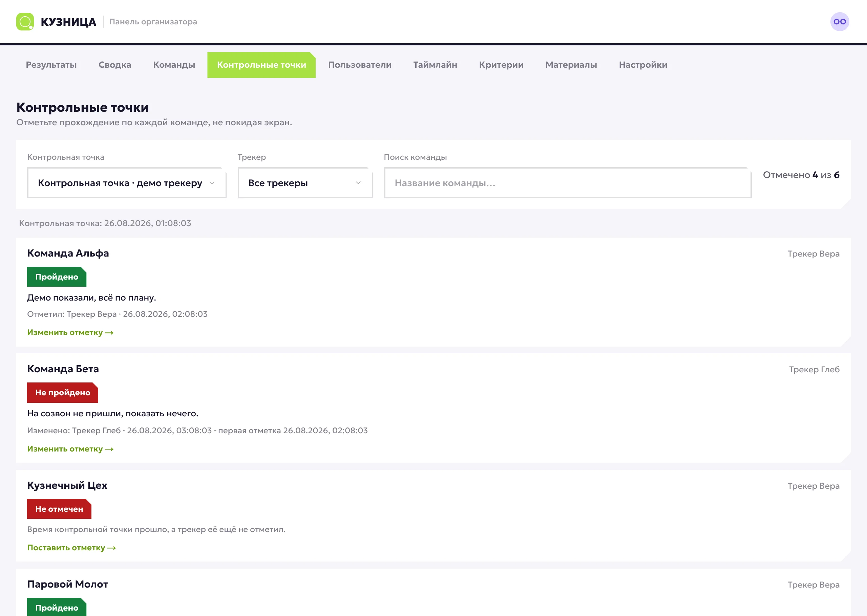
Task: Click Изменить отметку for Команда Альфа
Action: click(70, 333)
